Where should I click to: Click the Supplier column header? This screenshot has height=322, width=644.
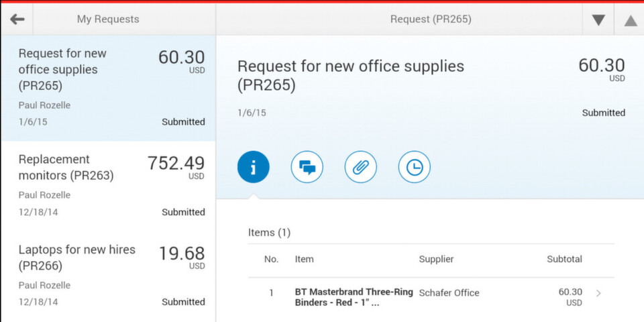point(436,259)
